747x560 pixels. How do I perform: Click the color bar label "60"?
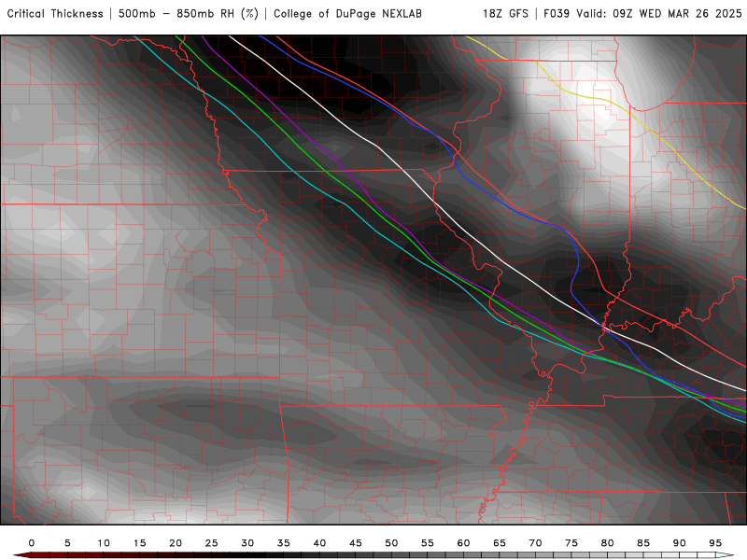pos(463,543)
